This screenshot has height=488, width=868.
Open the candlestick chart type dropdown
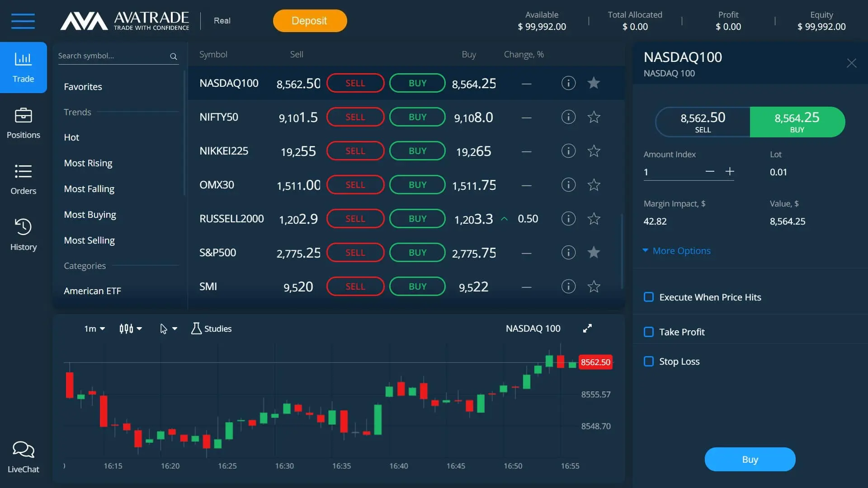point(131,329)
